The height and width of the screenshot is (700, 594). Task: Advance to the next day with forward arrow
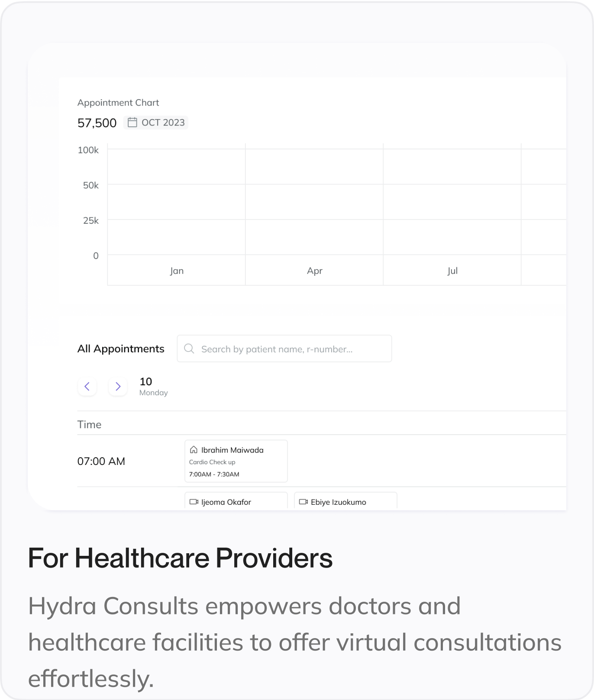point(117,386)
